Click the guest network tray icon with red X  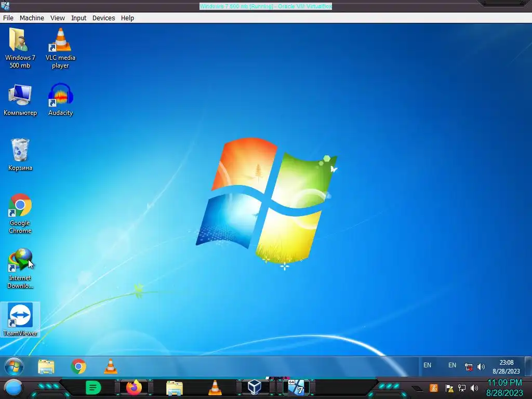click(x=469, y=367)
